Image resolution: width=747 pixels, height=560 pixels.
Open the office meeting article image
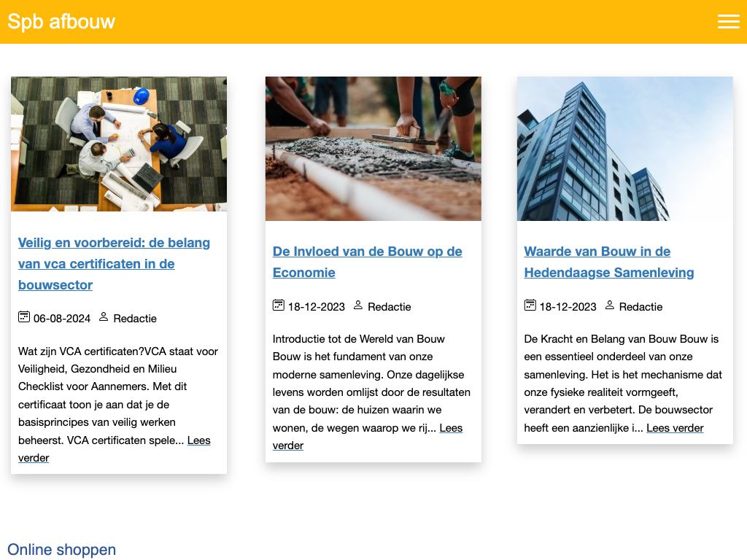tap(119, 144)
